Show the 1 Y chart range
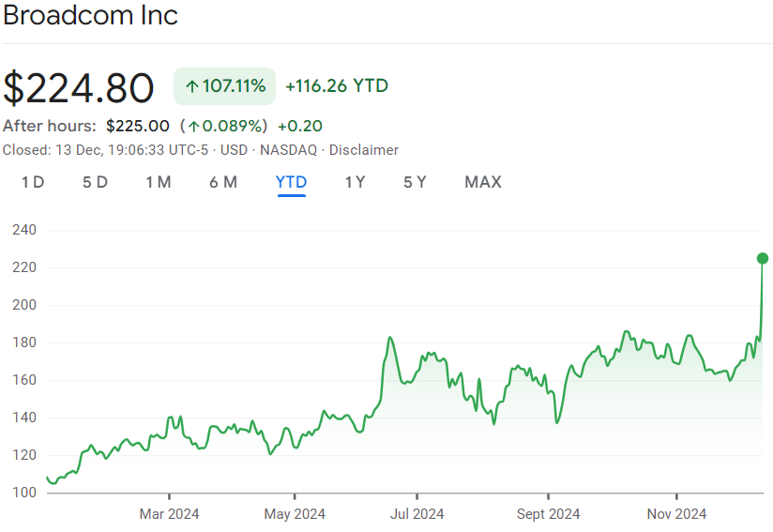 355,182
